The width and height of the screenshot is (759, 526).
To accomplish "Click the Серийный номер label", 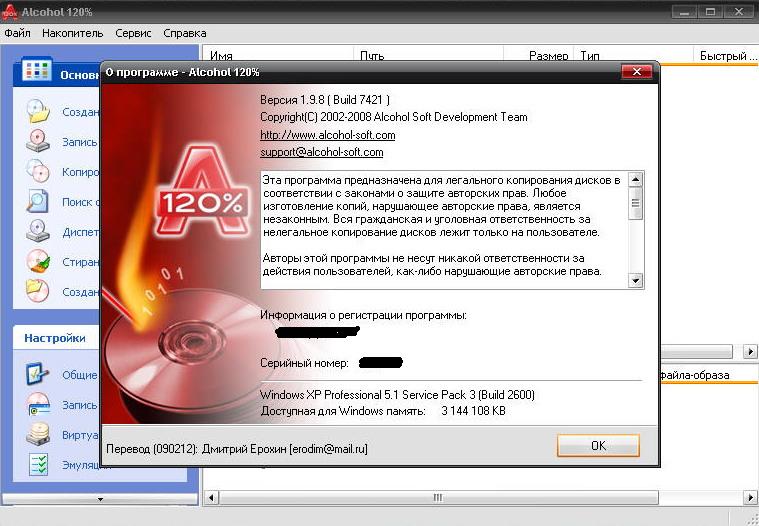I will point(304,363).
